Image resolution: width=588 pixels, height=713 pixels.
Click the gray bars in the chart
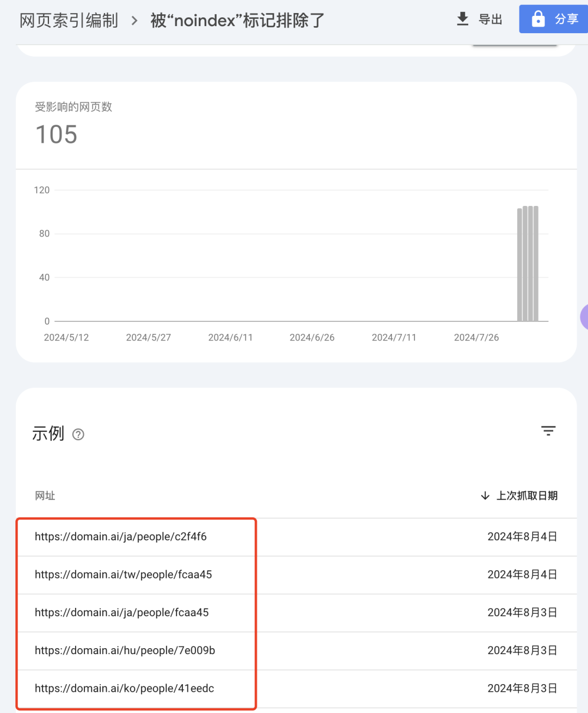click(x=528, y=264)
